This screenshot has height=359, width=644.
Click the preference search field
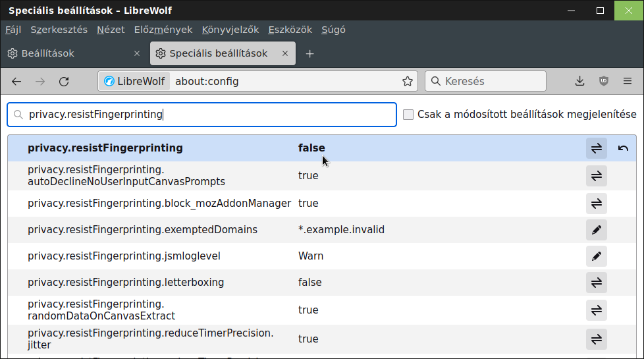[201, 115]
